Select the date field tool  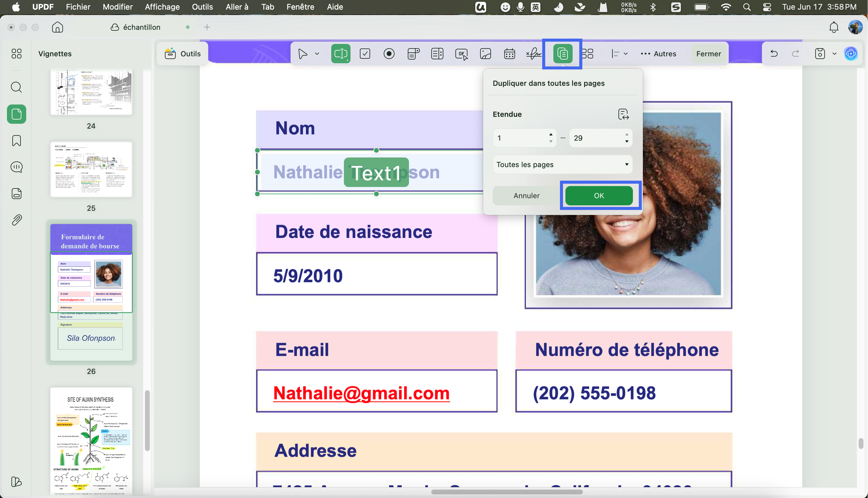[509, 54]
